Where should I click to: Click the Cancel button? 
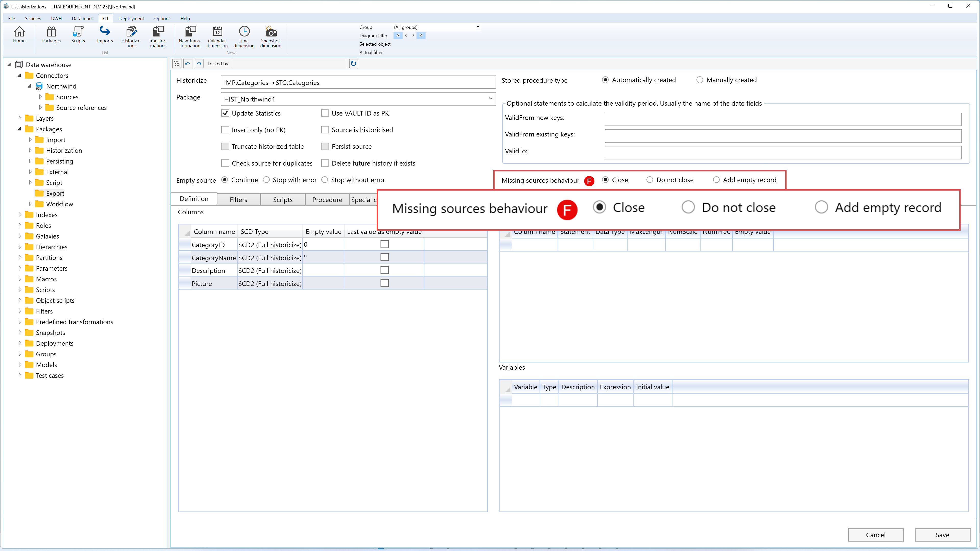click(876, 535)
